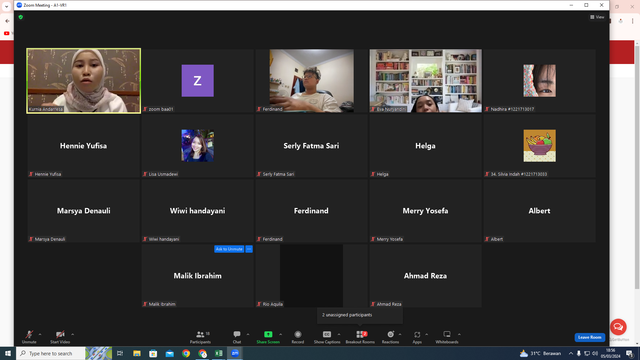
Task: Expand share options arrow next to Share Screen
Action: 280,334
